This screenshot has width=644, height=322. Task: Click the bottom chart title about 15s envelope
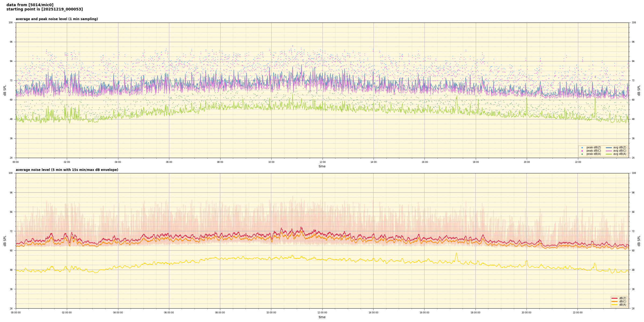click(x=67, y=170)
